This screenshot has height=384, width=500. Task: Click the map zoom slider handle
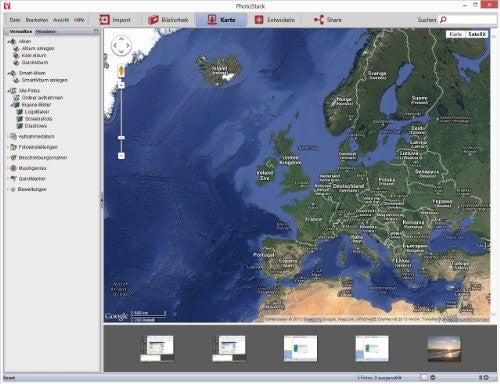coord(121,137)
